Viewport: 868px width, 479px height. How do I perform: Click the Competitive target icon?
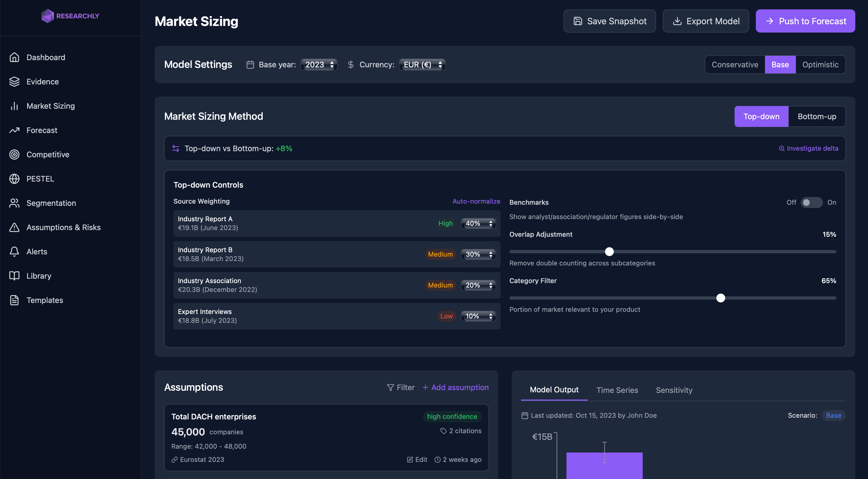click(14, 155)
